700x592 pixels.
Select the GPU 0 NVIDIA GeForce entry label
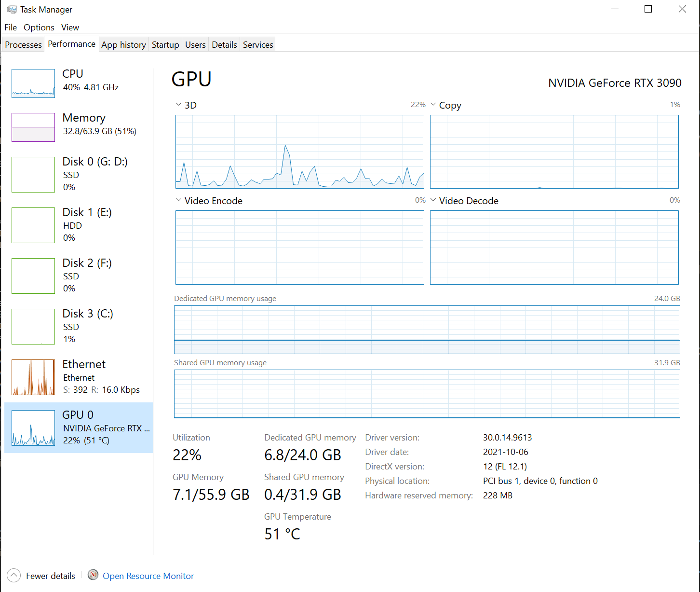coord(106,427)
